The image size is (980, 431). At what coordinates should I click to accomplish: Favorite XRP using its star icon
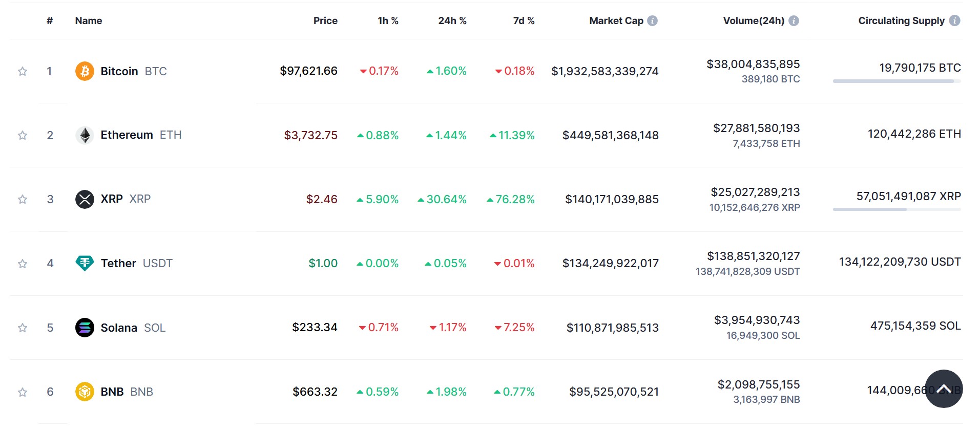click(23, 200)
